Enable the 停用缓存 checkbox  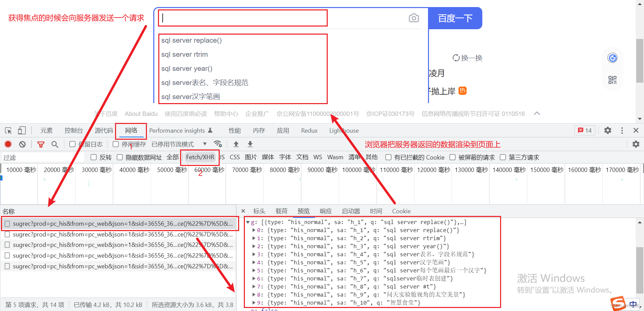click(116, 144)
